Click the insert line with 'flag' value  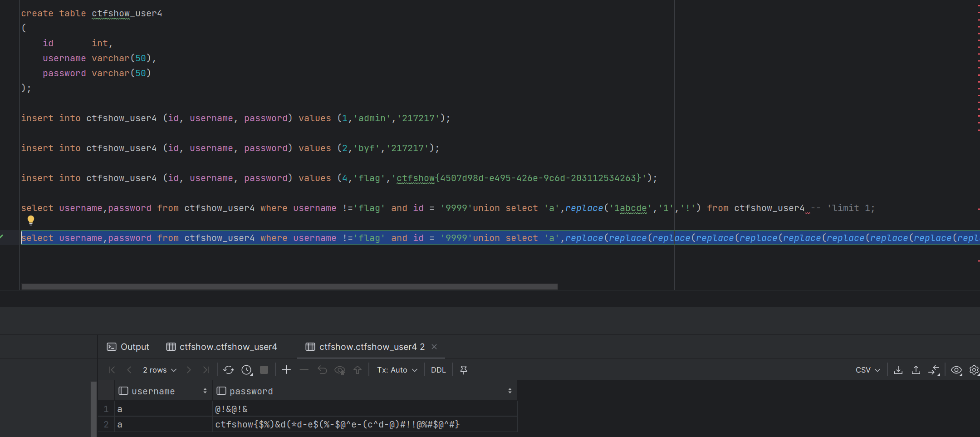tap(339, 178)
